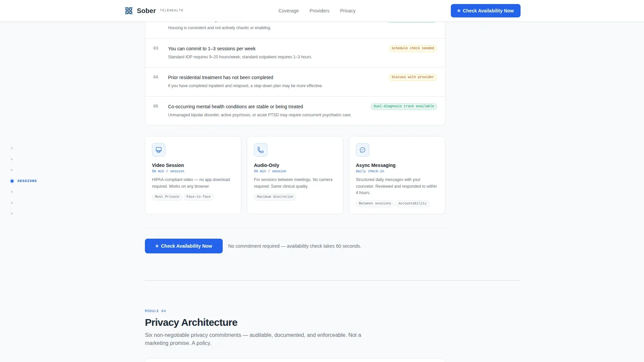Click the Async Messaging card title

pyautogui.click(x=376, y=165)
